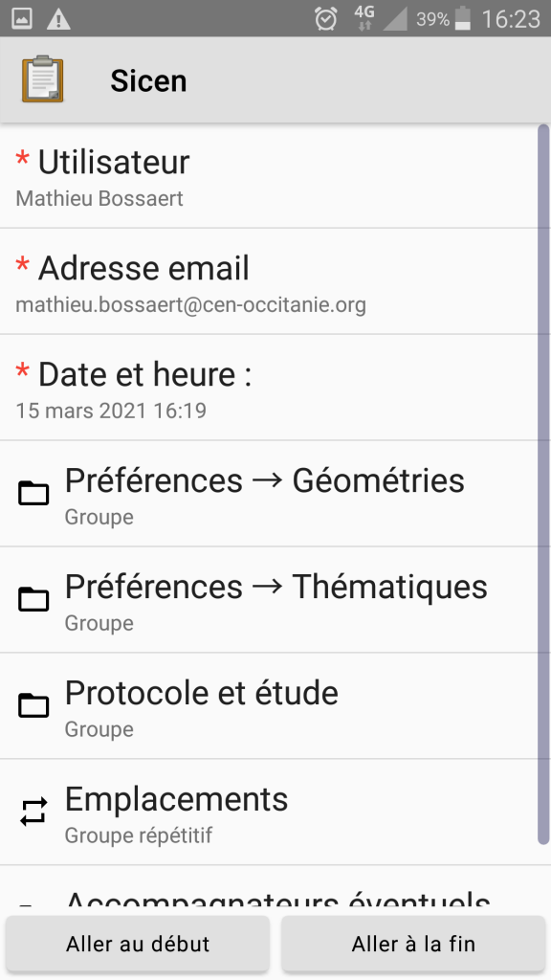Click the Aller au début button

pos(138,944)
